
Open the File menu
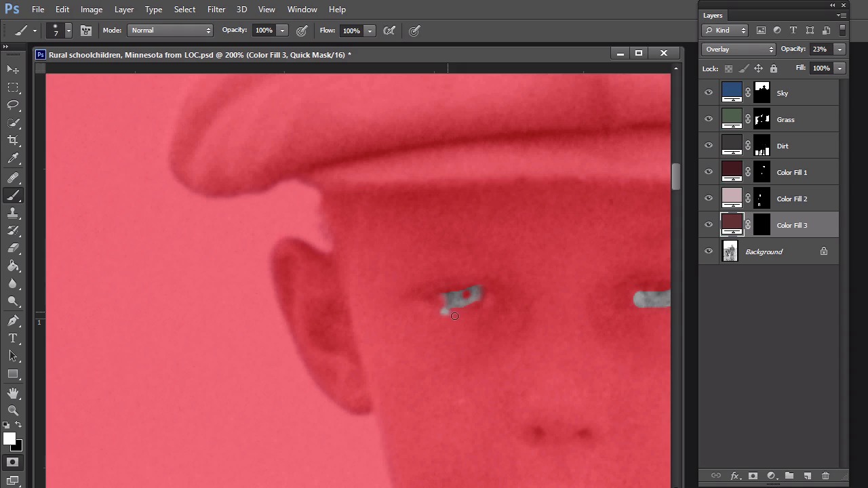[x=38, y=9]
